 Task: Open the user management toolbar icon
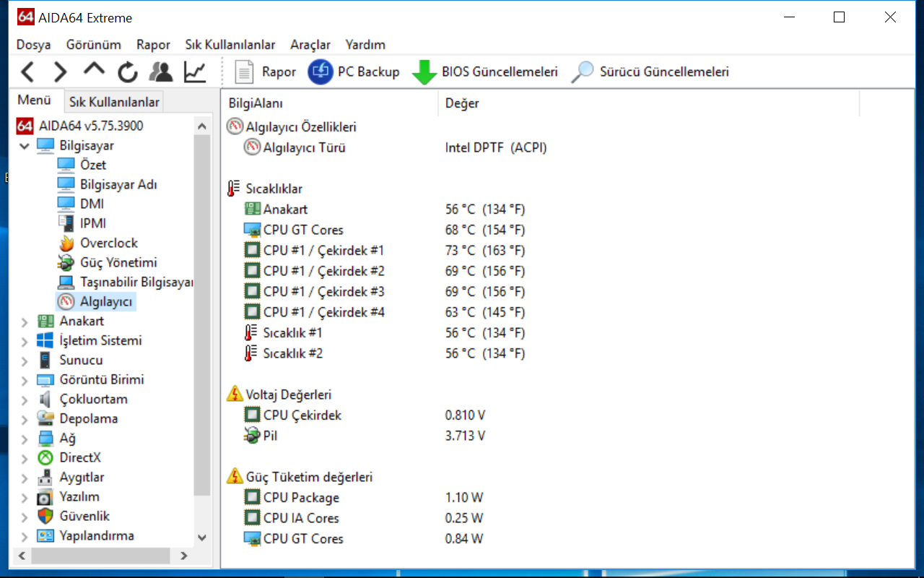point(161,72)
